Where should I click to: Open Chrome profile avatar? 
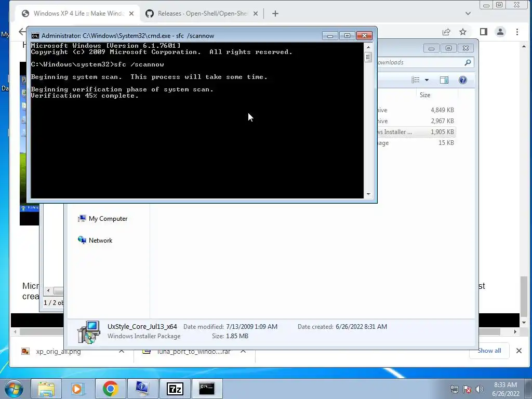coord(500,32)
